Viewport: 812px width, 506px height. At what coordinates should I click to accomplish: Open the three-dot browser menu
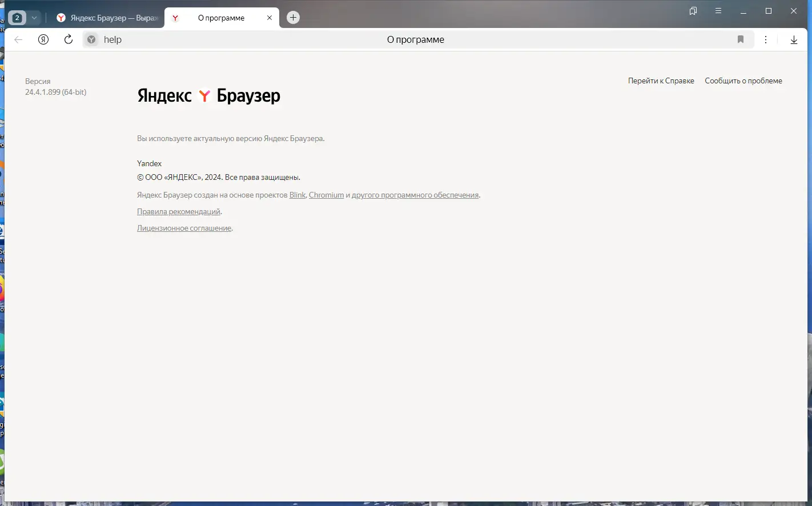(766, 39)
